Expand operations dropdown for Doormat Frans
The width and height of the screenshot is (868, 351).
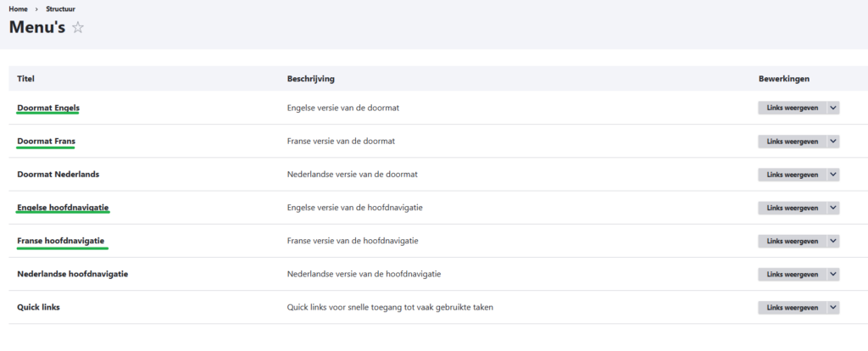(833, 142)
